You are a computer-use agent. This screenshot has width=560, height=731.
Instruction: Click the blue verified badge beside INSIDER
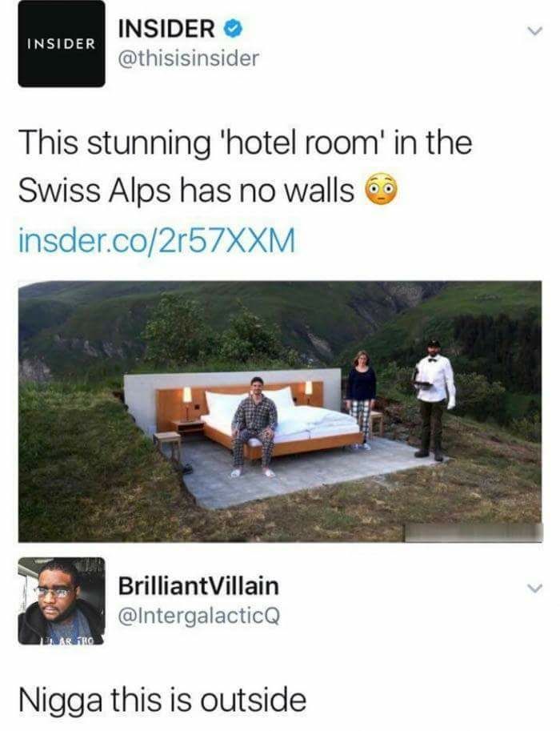point(233,29)
